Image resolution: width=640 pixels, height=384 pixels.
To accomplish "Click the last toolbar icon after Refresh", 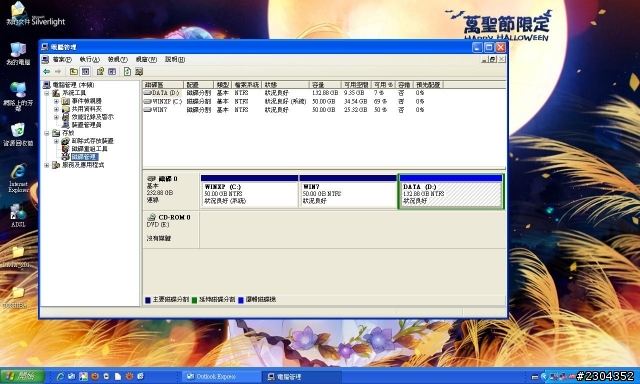I will (139, 72).
